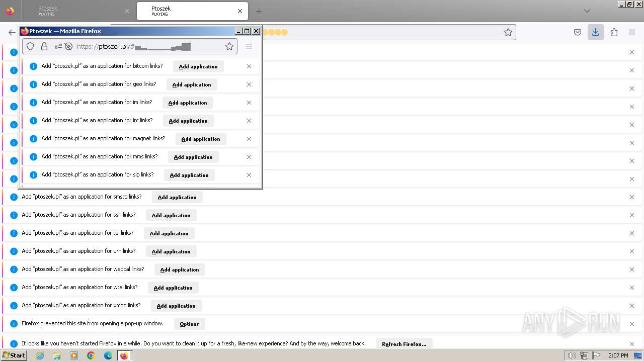Click the taskbar clock showing 2:07 PM
Viewport: 644px width, 362px height.
(618, 355)
